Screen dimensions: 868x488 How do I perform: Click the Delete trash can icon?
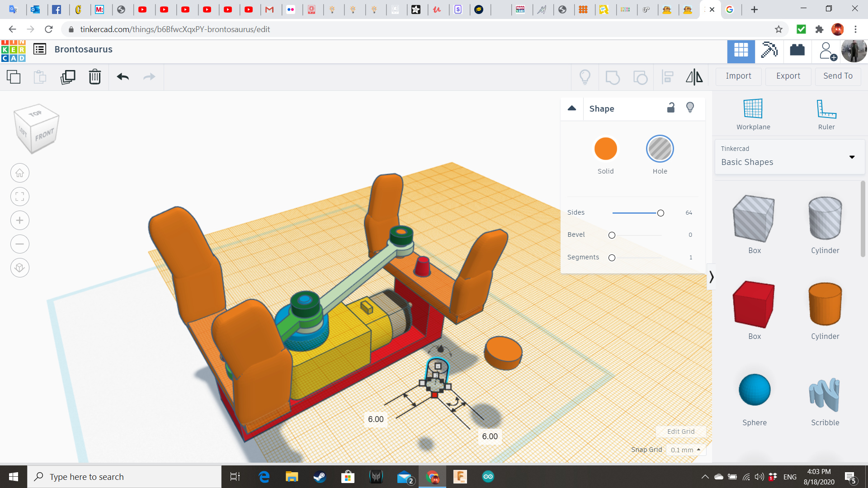[x=94, y=77]
